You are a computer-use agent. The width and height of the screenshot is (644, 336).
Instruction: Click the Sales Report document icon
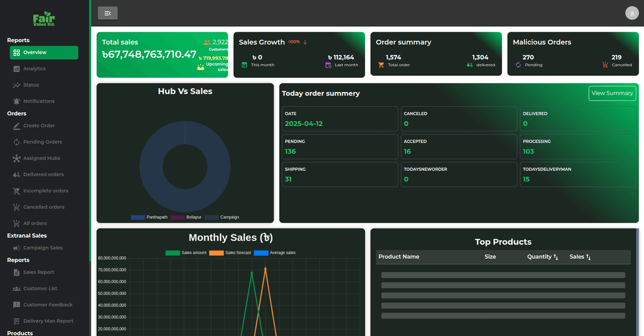pos(17,272)
